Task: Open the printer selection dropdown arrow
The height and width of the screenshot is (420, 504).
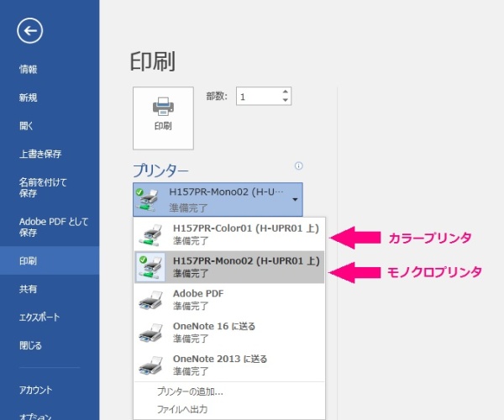Action: (x=295, y=200)
